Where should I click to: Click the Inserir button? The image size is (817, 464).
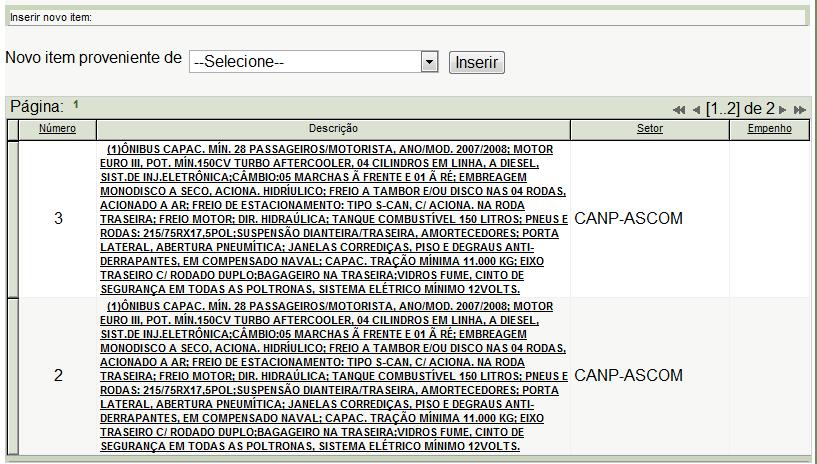click(x=476, y=62)
